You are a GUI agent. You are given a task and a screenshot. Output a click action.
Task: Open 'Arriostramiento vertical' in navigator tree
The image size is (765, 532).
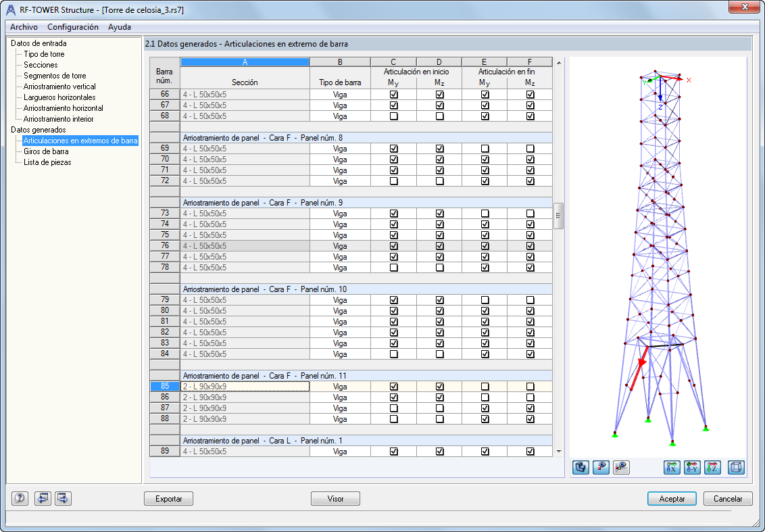point(59,87)
